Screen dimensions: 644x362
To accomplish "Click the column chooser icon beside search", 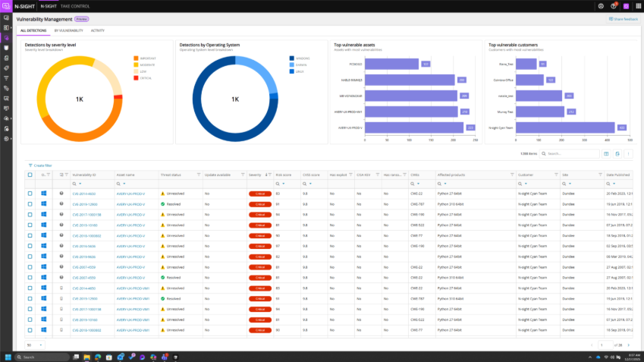I will click(x=606, y=154).
